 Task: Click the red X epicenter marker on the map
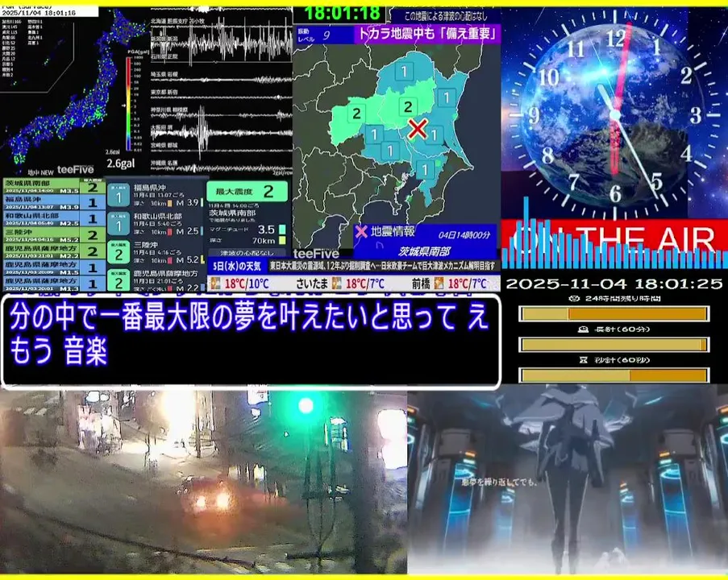point(418,129)
